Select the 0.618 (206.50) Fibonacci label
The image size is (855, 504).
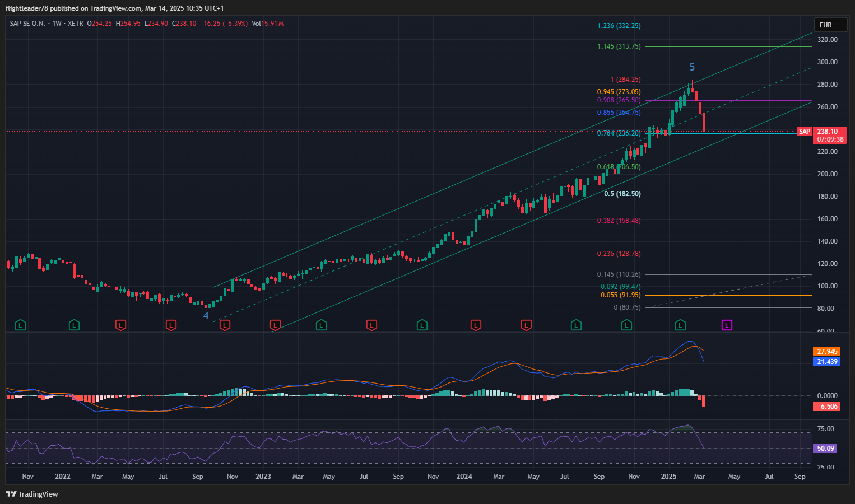619,167
